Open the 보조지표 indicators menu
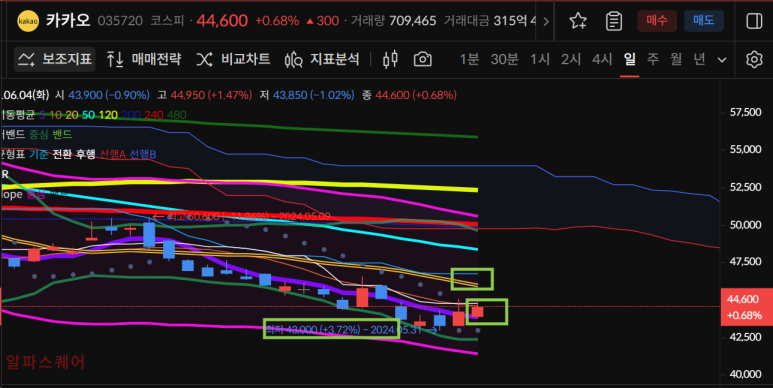This screenshot has height=388, width=773. click(x=55, y=60)
